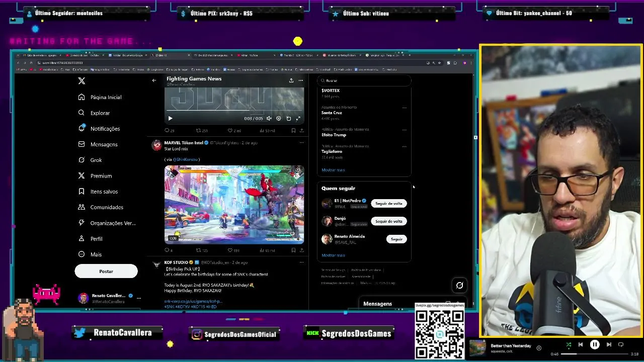Open Notificações in X sidebar
Image resolution: width=644 pixels, height=362 pixels.
99,129
